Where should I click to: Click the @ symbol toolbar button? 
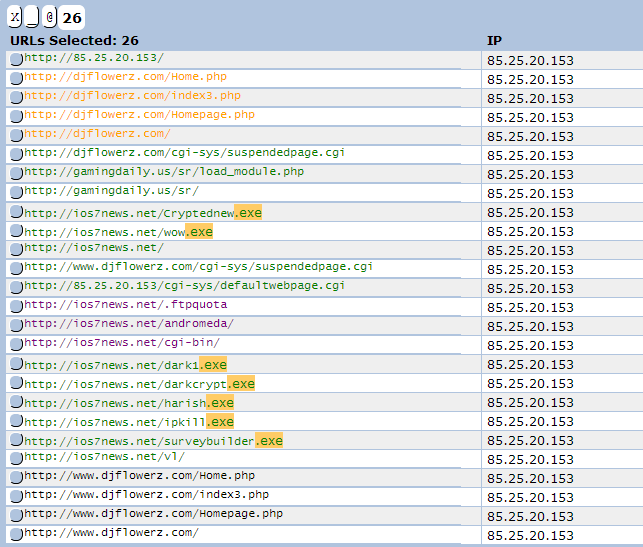pyautogui.click(x=50, y=17)
